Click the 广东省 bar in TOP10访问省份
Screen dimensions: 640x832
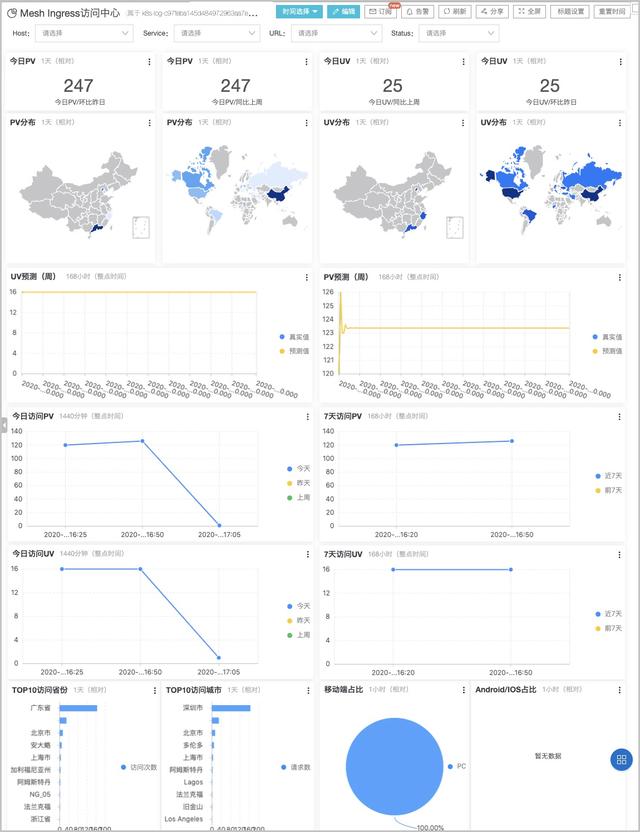click(78, 708)
